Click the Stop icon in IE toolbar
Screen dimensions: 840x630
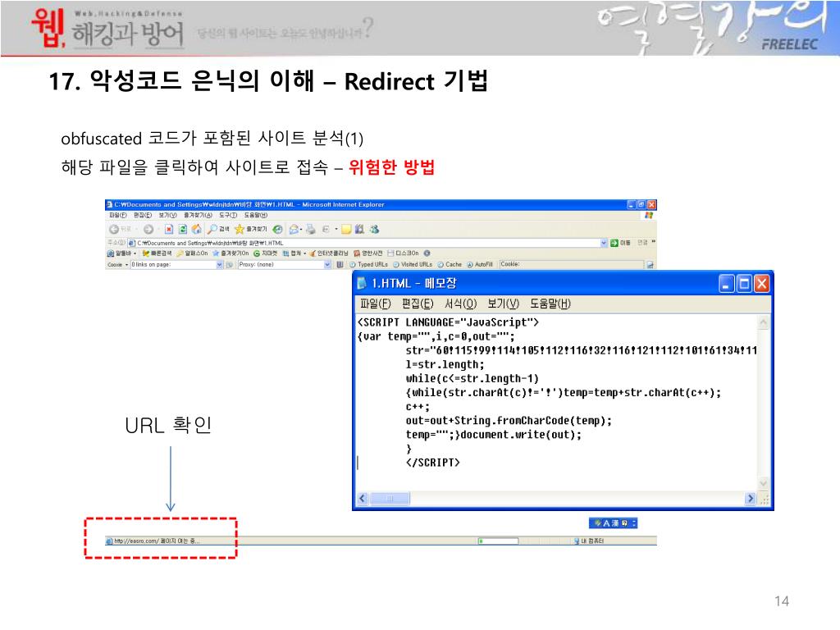[168, 229]
